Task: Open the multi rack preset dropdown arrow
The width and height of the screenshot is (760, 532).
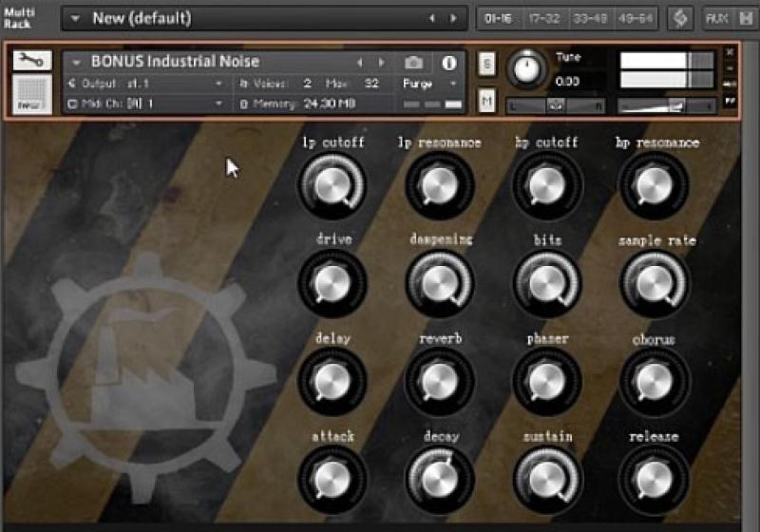Action: click(x=75, y=19)
